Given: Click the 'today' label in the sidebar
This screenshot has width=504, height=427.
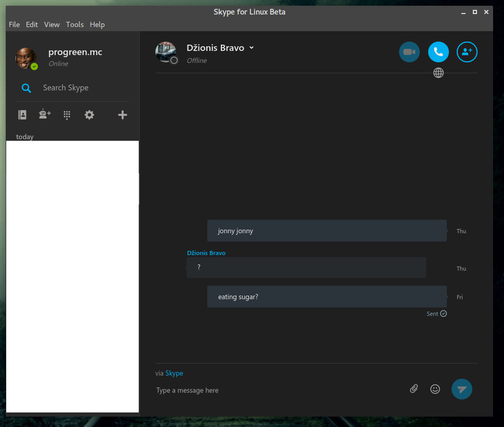Looking at the screenshot, I should pyautogui.click(x=25, y=137).
